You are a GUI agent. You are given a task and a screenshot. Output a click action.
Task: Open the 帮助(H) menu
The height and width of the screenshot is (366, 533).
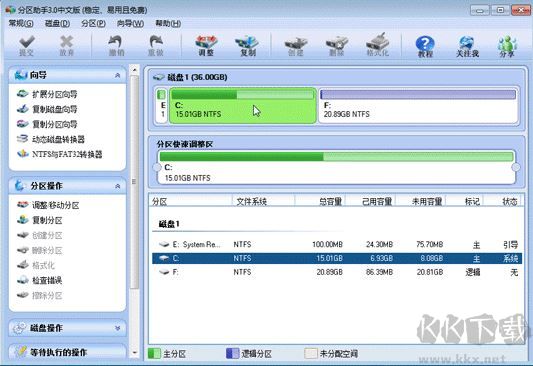pos(168,23)
